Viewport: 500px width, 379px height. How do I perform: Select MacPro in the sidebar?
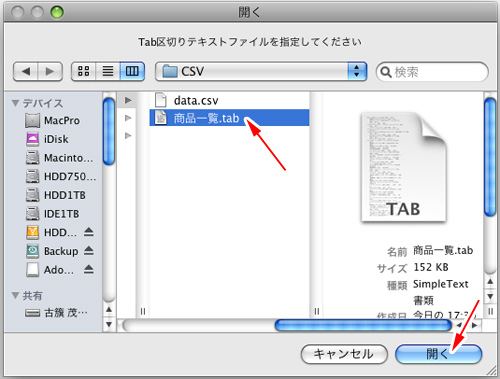(x=53, y=121)
